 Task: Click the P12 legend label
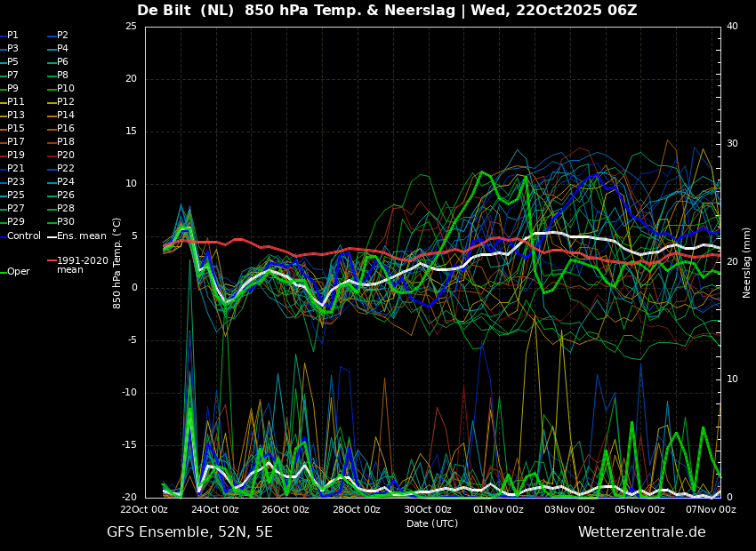pyautogui.click(x=66, y=101)
